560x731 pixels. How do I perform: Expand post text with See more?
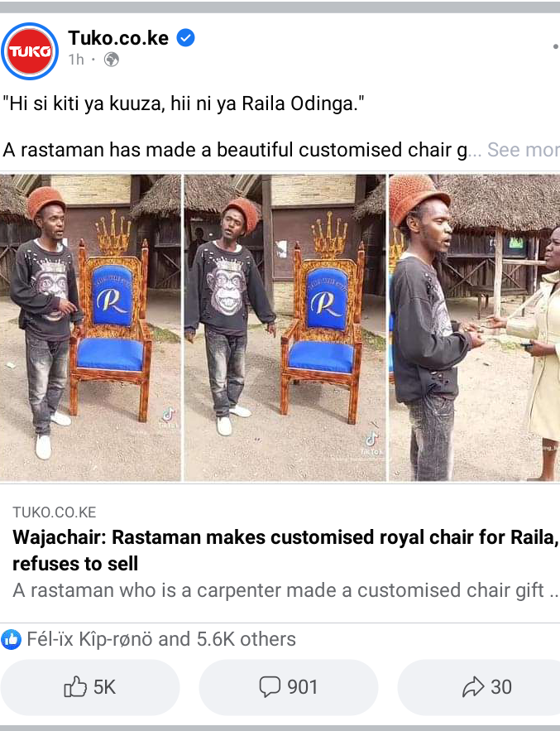524,150
